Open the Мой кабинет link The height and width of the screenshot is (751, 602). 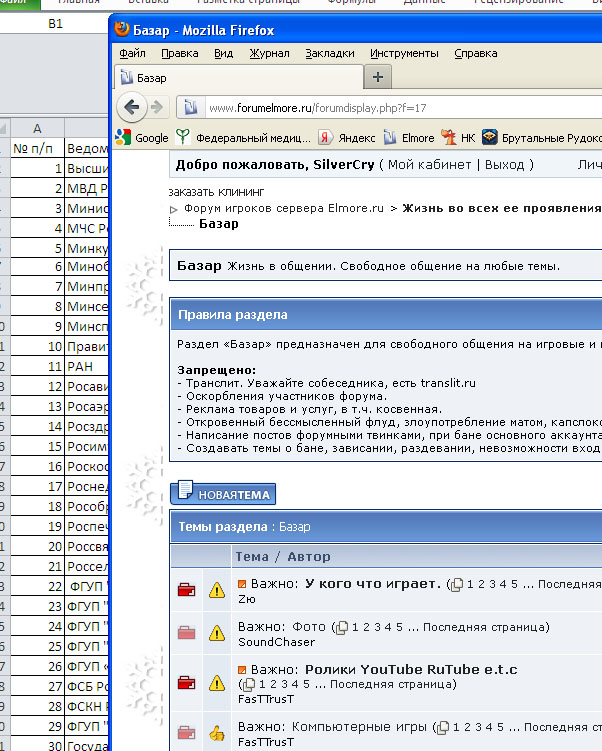[x=429, y=165]
